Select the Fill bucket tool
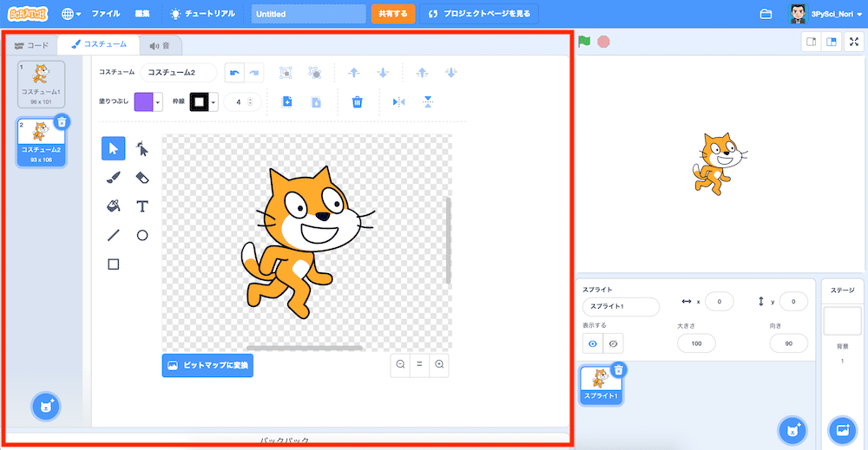 (114, 206)
